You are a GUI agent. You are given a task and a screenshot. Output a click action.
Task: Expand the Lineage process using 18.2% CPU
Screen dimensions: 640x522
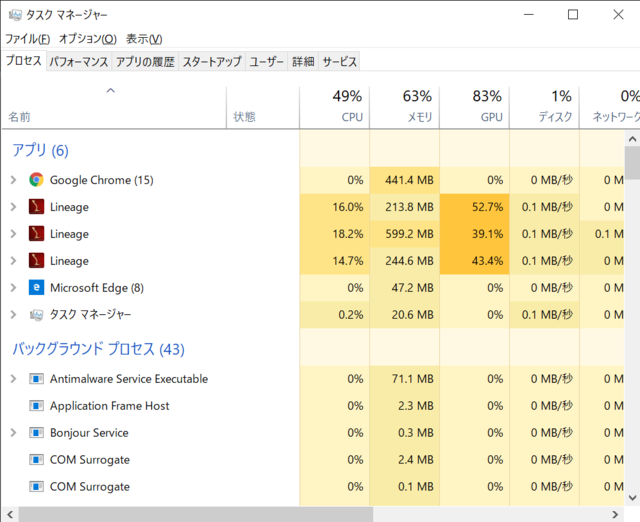click(x=13, y=233)
